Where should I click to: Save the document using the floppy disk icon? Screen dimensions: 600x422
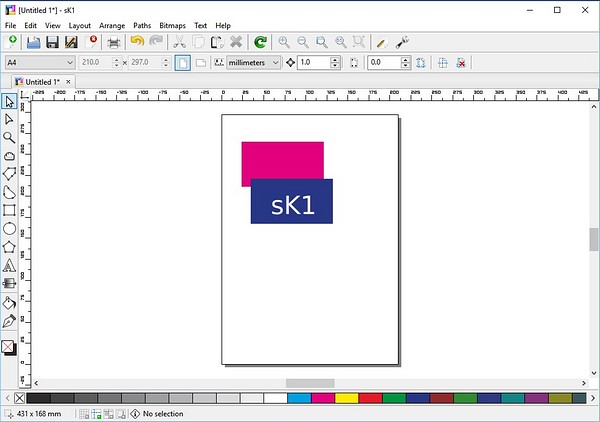click(x=52, y=42)
